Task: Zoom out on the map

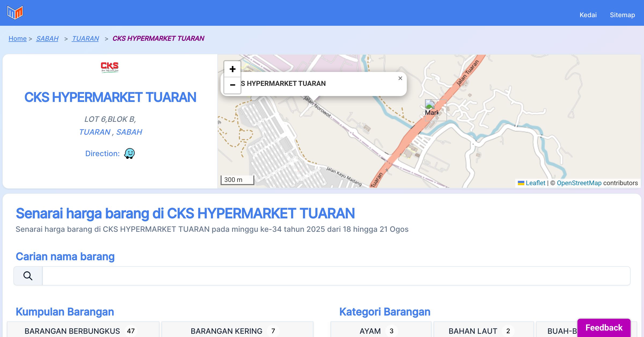Action: click(232, 85)
